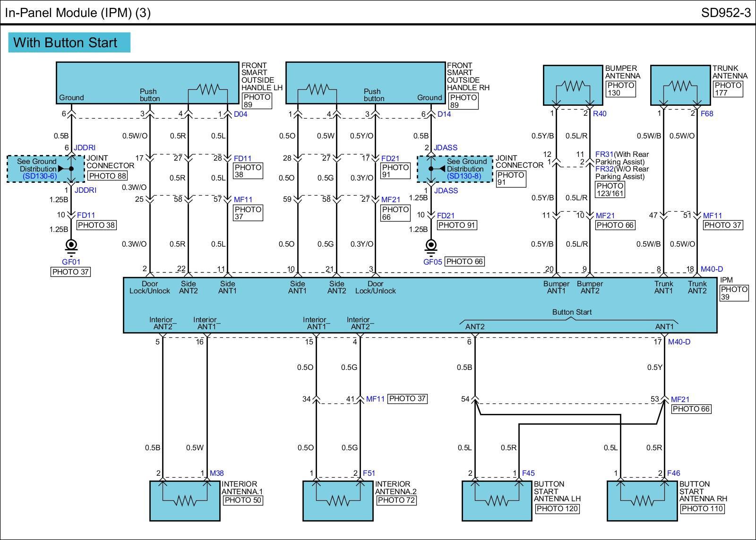Open PHOTO 177 for Trunk Antenna
Screen dimensions: 756x540
coord(728,89)
